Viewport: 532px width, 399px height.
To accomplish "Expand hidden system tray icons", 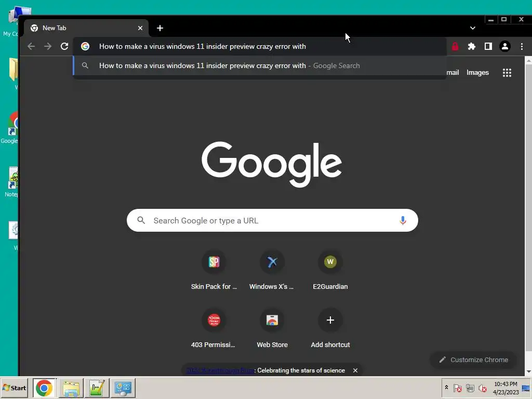I will [446, 388].
